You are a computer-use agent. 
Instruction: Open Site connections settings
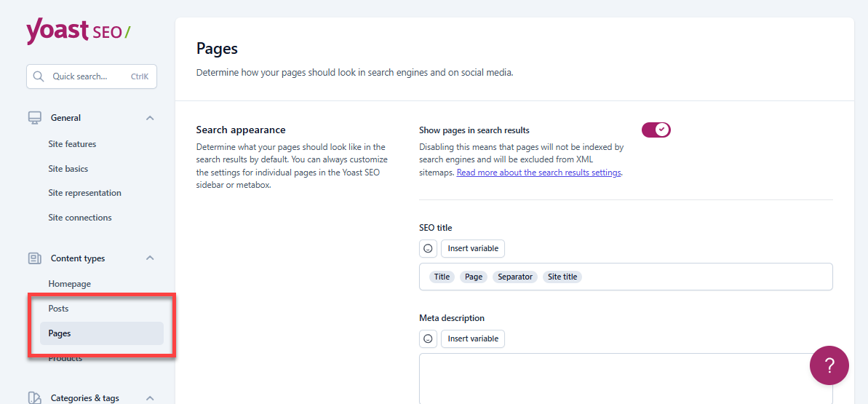(80, 217)
